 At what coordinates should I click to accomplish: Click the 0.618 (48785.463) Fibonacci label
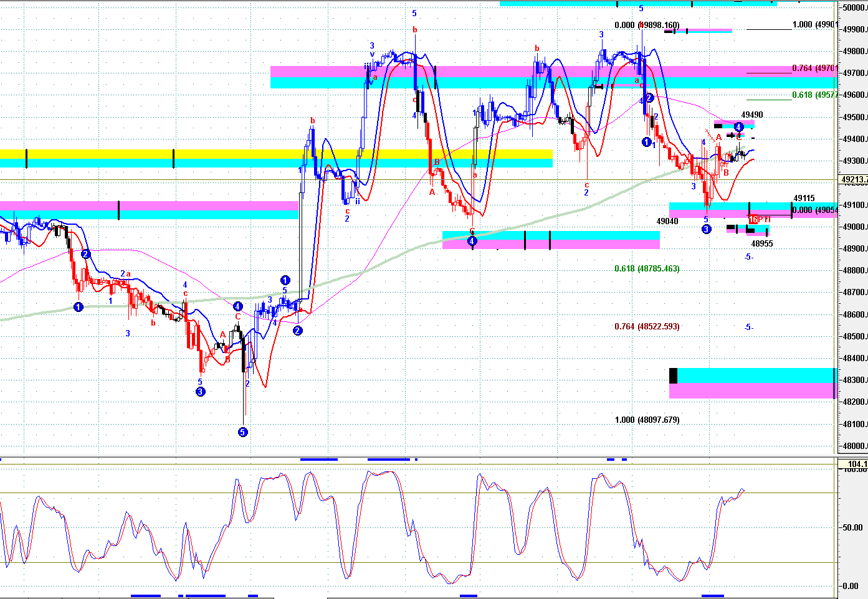[x=647, y=268]
